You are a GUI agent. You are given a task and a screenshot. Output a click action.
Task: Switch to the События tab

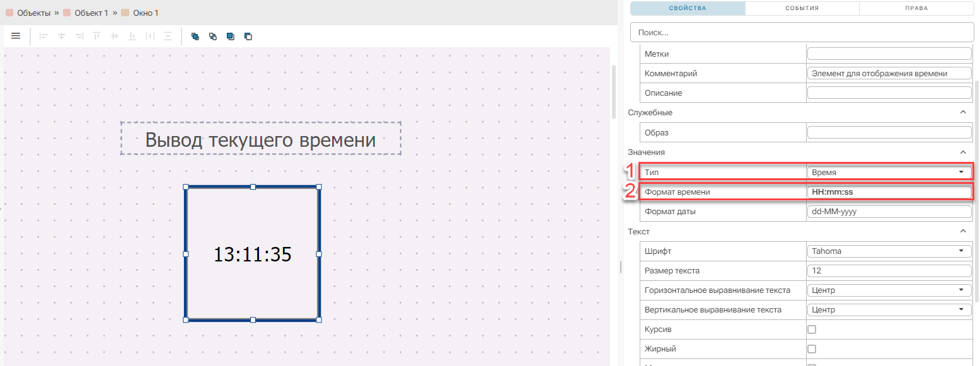point(802,8)
